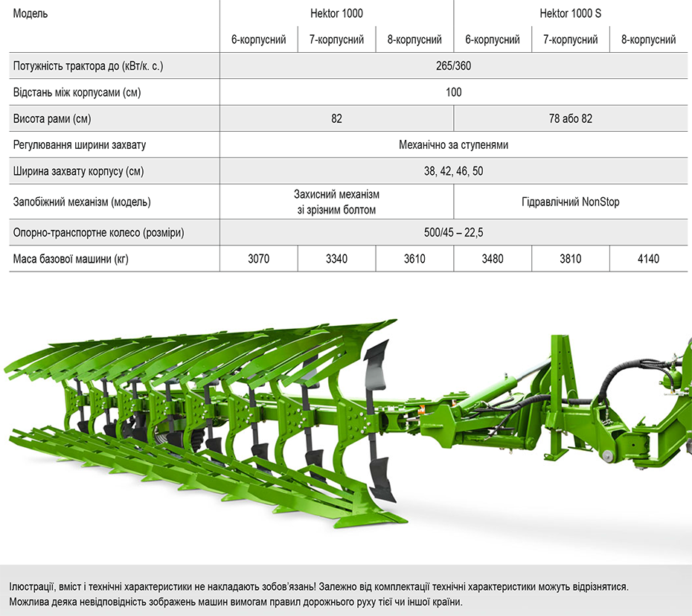Image resolution: width=692 pixels, height=616 pixels.
Task: Select the "Відстань між корпусами (см)" row label
Action: tap(77, 93)
